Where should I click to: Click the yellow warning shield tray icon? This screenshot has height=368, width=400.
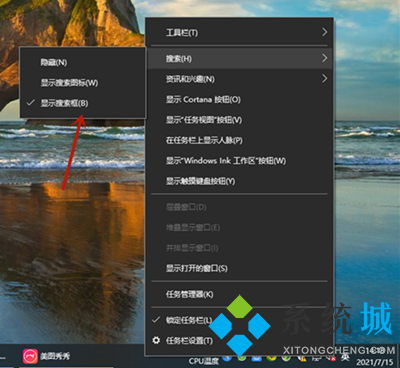tap(303, 358)
